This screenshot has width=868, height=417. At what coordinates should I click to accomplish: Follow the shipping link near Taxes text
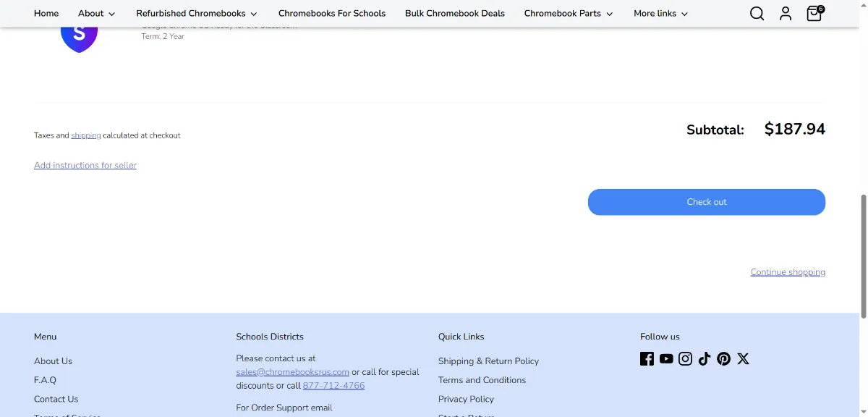pos(86,135)
